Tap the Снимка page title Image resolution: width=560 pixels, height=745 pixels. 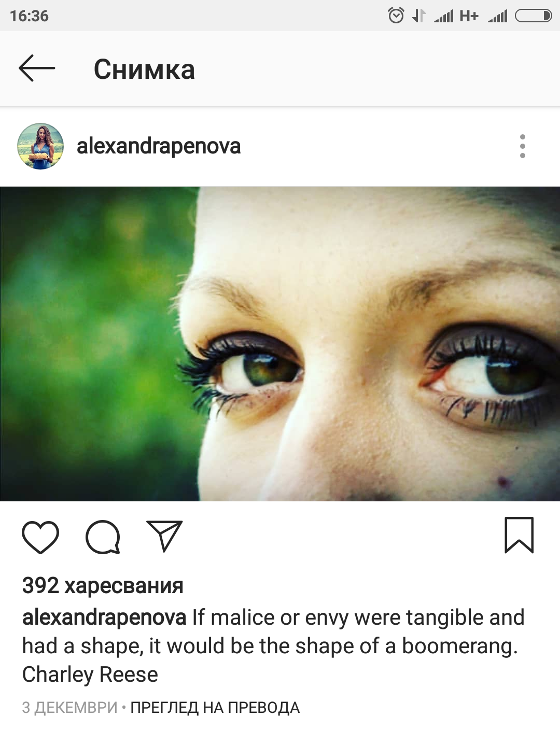point(144,69)
